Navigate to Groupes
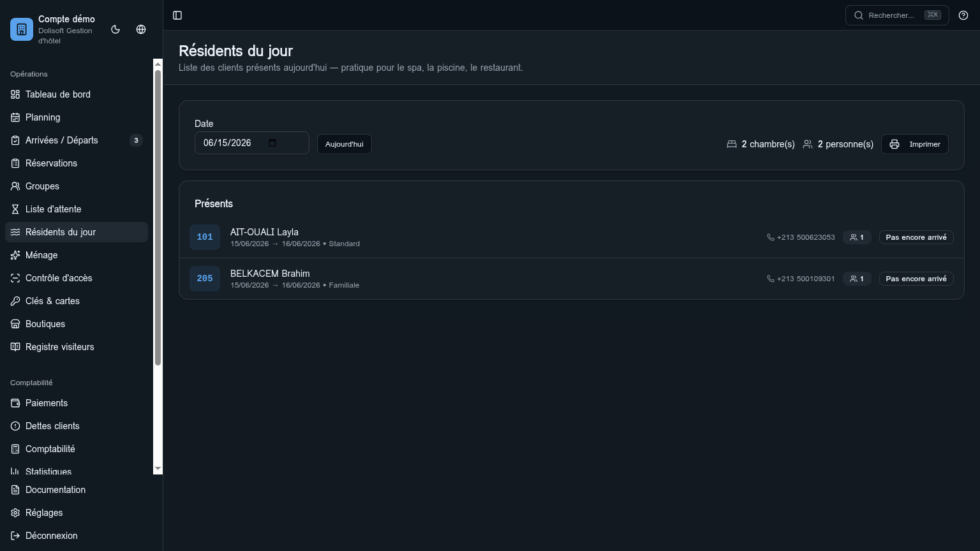 (77, 186)
